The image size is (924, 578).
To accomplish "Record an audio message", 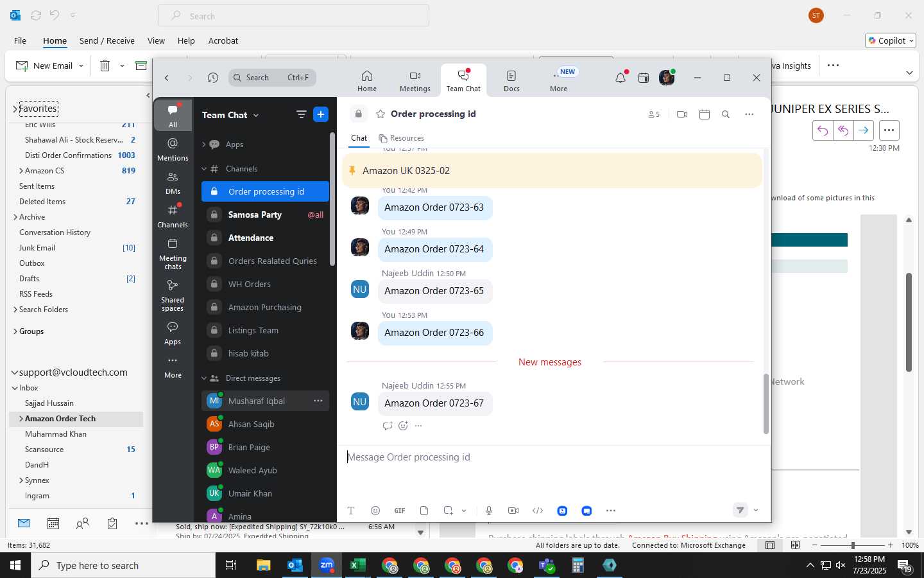I will point(489,511).
